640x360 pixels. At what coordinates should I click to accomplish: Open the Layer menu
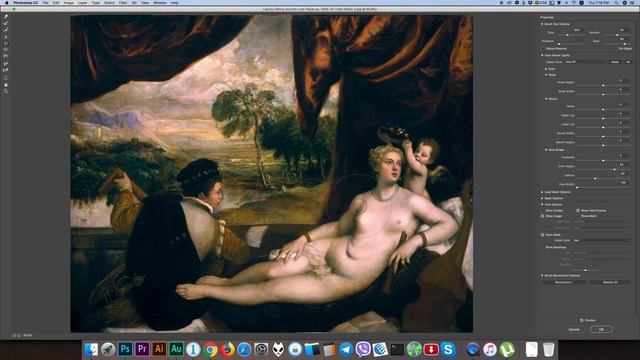[x=82, y=2]
